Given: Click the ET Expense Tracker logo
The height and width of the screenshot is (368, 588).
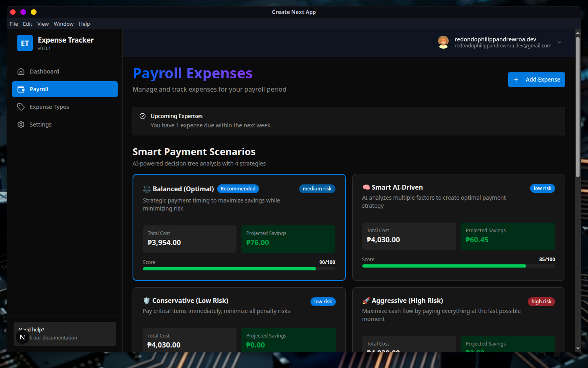Looking at the screenshot, I should (25, 43).
